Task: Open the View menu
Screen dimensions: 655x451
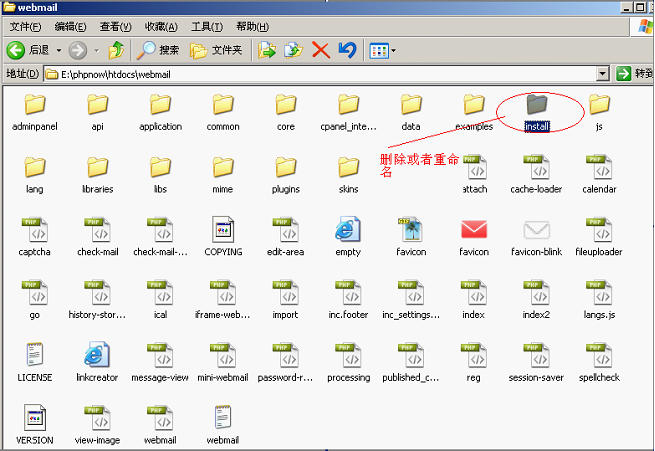Action: (115, 27)
